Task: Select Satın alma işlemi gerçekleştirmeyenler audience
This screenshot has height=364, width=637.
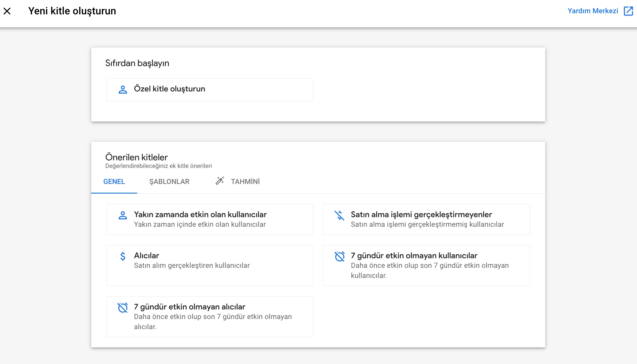Action: [x=426, y=219]
